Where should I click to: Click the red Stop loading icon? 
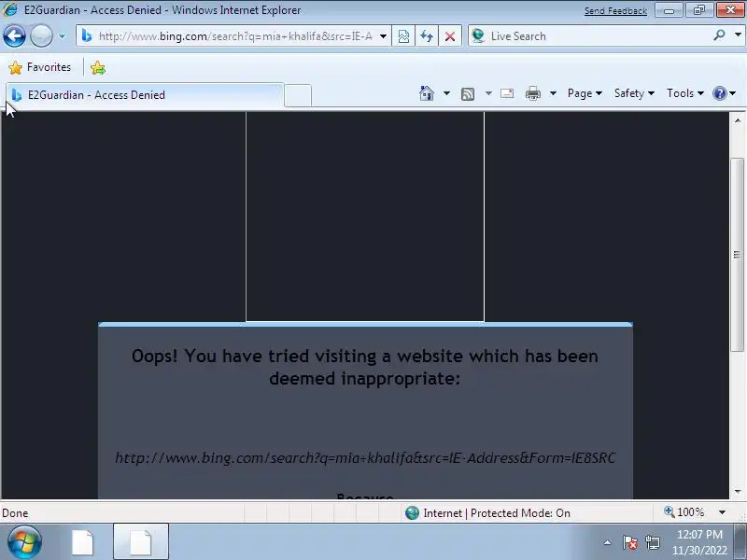[x=450, y=36]
